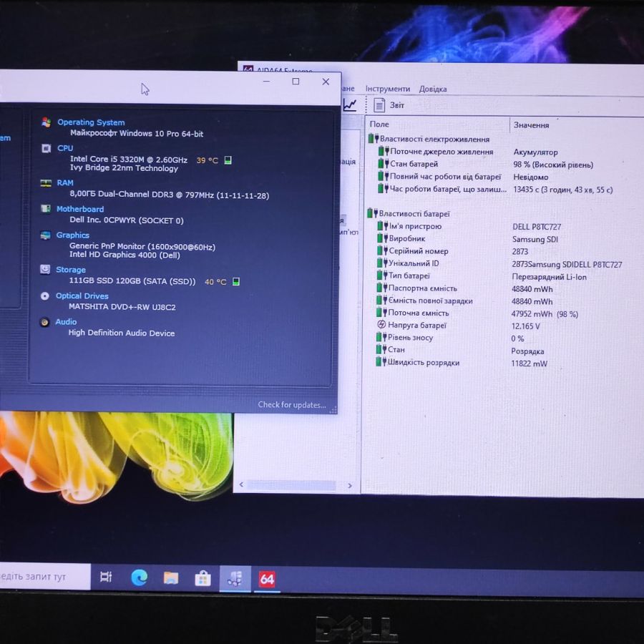Screen dimensions: 644x644
Task: Click the Windows taskbar search field
Action: pos(44,577)
